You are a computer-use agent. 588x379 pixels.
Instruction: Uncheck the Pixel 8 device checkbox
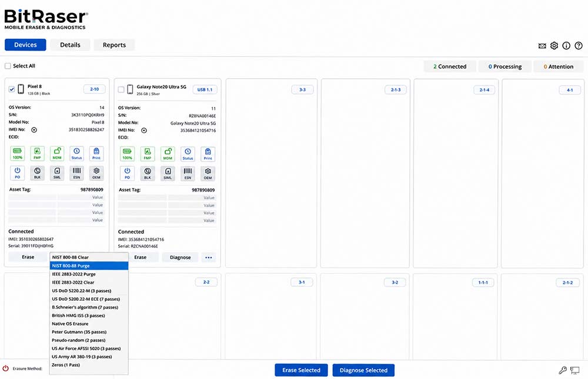[x=12, y=89]
